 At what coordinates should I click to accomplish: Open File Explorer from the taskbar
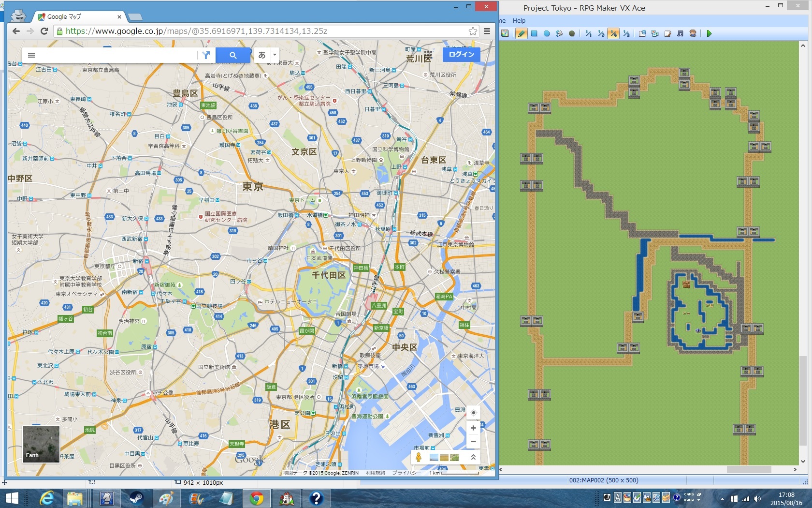tap(75, 498)
